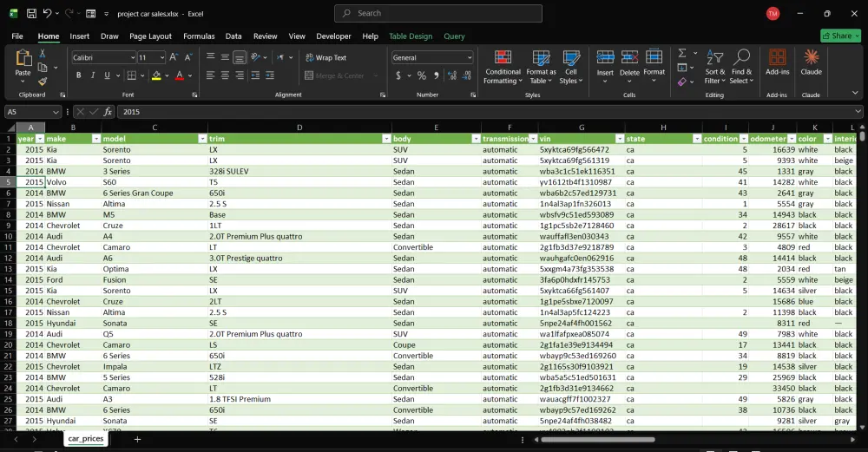Open the trim column filter dropdown
The width and height of the screenshot is (868, 452).
386,139
